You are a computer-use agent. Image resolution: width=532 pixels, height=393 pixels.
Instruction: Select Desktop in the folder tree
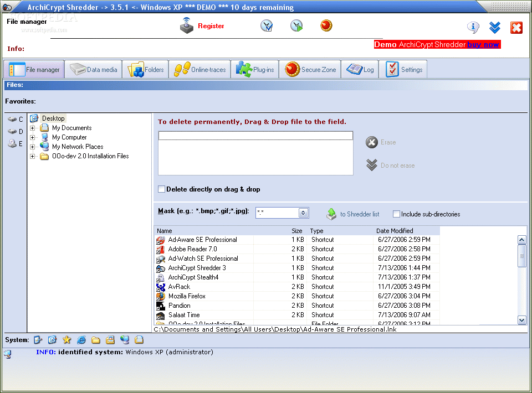pos(53,118)
